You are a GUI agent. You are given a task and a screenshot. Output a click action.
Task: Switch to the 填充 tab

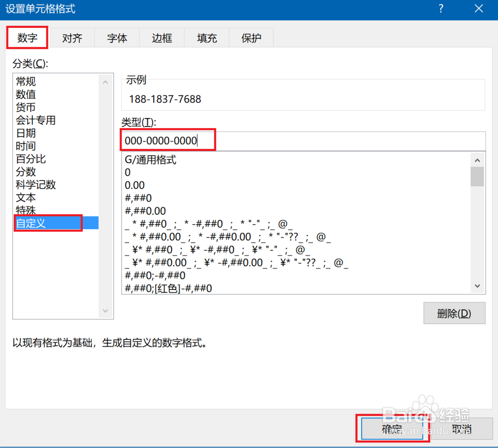[206, 37]
